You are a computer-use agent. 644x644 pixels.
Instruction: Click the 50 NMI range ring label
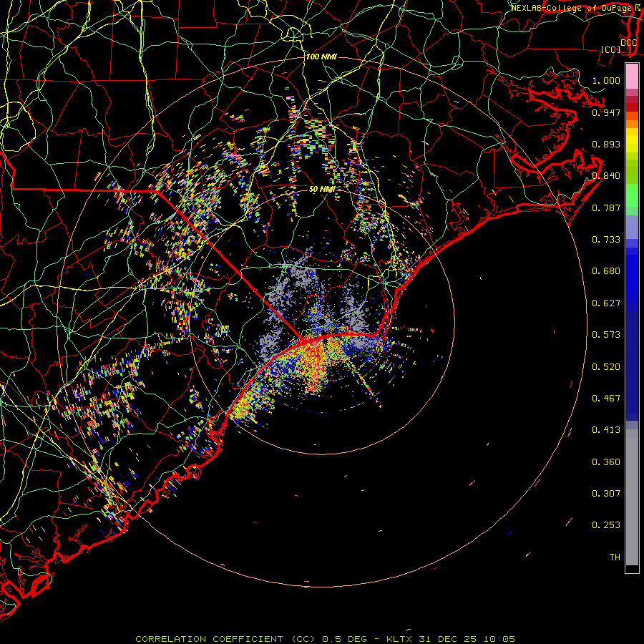coord(322,189)
